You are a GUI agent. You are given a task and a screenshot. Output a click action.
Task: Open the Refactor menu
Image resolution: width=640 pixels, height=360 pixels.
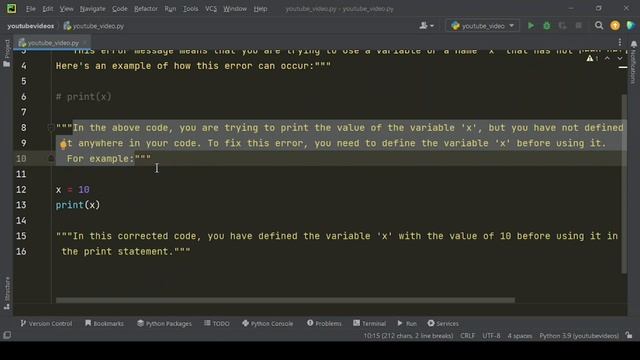[x=146, y=9]
